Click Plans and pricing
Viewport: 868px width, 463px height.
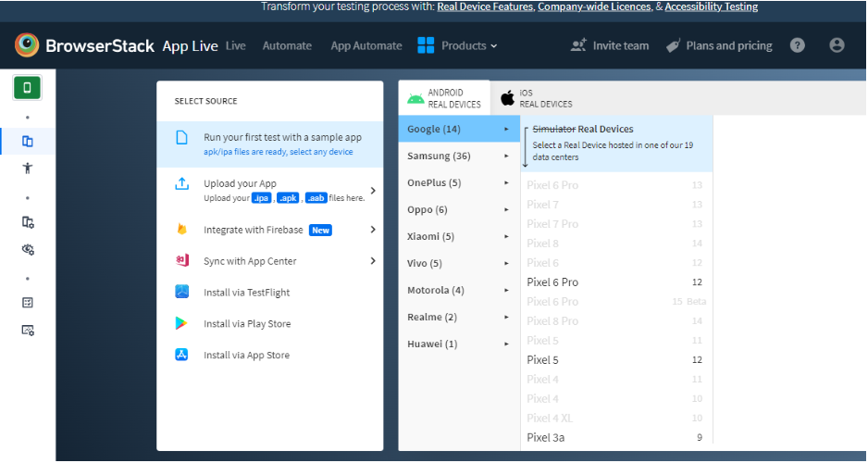[x=718, y=45]
